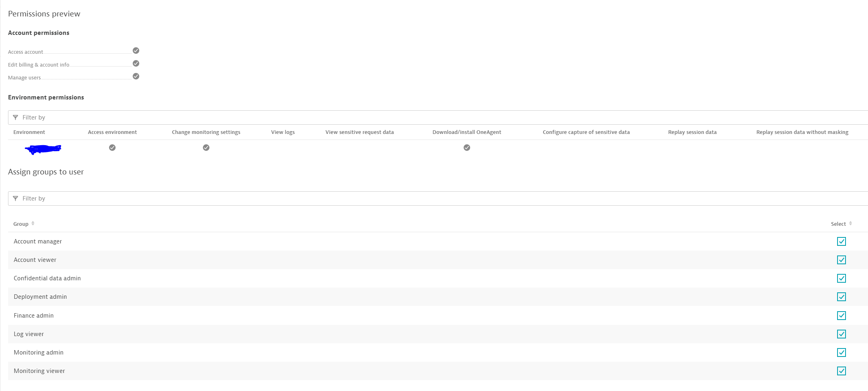Click the Environment column header

29,132
